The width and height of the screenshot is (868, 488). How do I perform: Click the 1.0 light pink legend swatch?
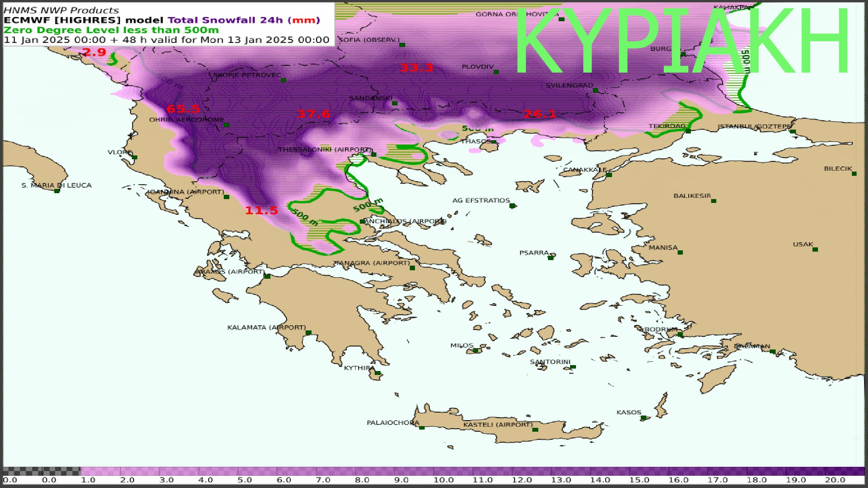tap(100, 471)
